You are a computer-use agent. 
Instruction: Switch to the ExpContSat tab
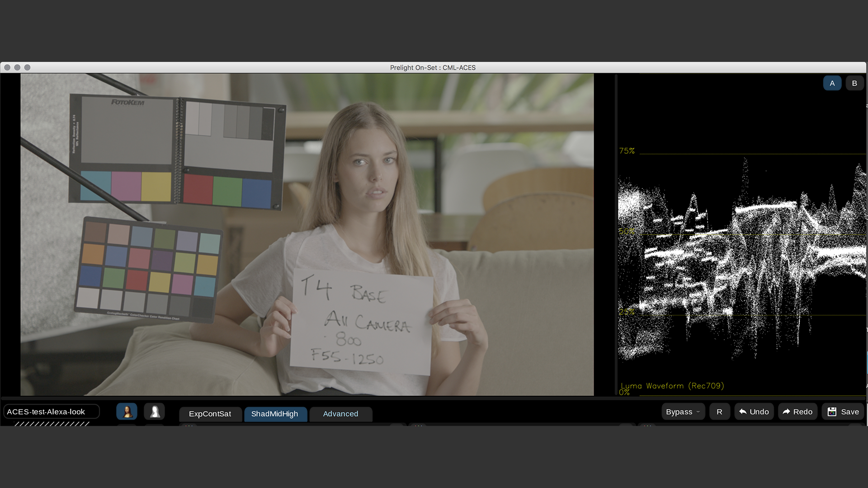pos(210,414)
